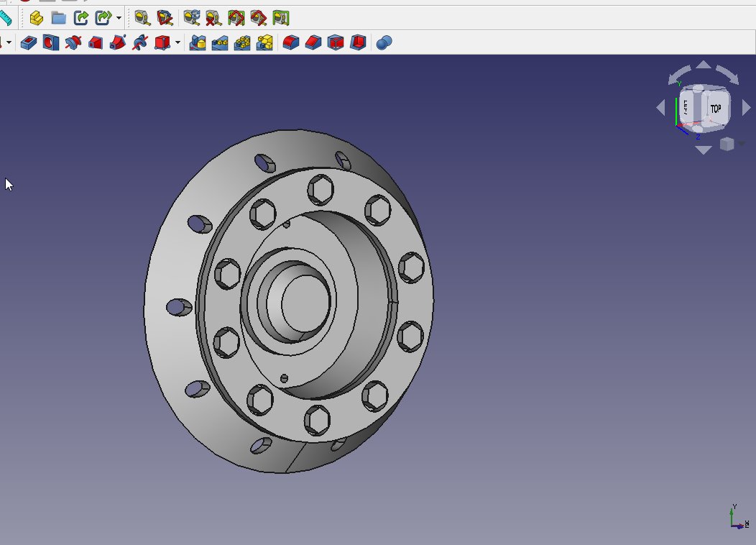Rotate view with navigation cube right arrow
Screen dimensions: 756x545
coord(747,107)
